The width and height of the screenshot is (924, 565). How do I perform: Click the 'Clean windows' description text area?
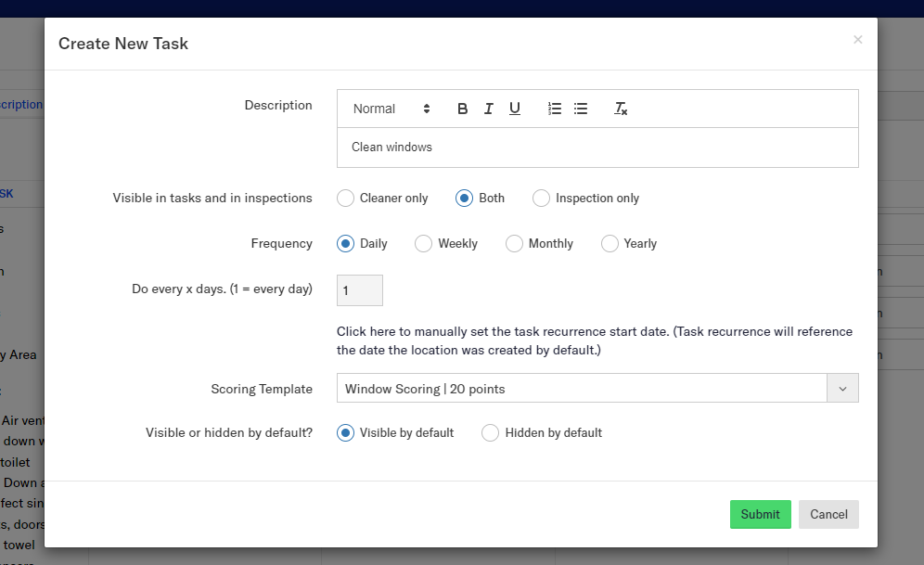click(x=597, y=148)
